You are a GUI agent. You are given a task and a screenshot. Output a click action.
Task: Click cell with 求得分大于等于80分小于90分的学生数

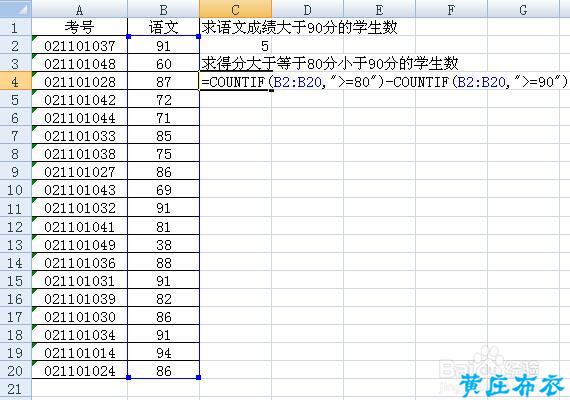329,63
